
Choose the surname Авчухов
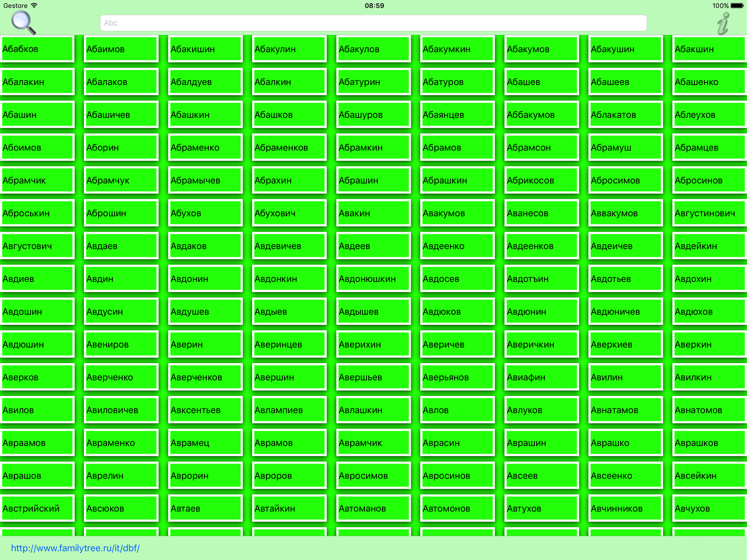(x=710, y=508)
